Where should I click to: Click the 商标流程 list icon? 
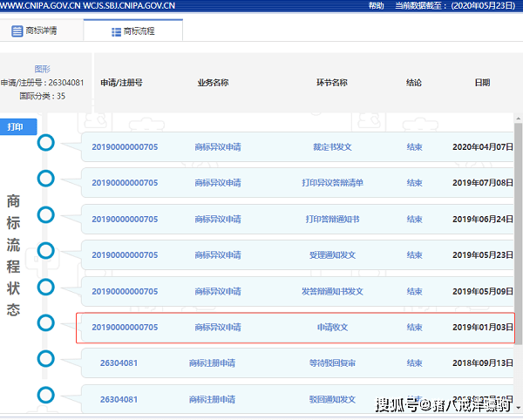pyautogui.click(x=116, y=31)
